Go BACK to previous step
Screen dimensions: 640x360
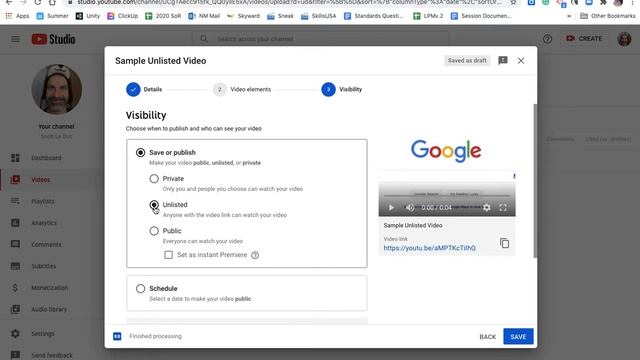coord(487,337)
